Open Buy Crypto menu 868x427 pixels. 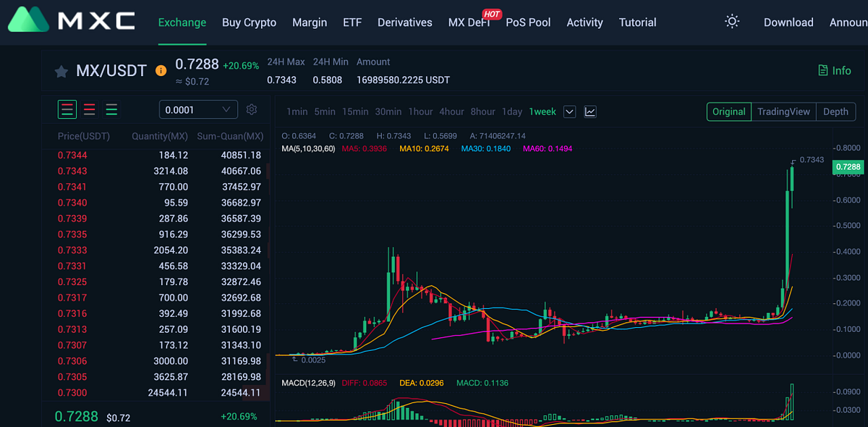pyautogui.click(x=250, y=22)
